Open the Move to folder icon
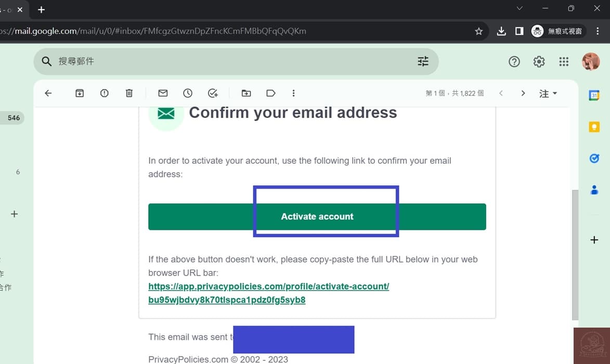Screen dimensions: 610x364 (x=246, y=93)
